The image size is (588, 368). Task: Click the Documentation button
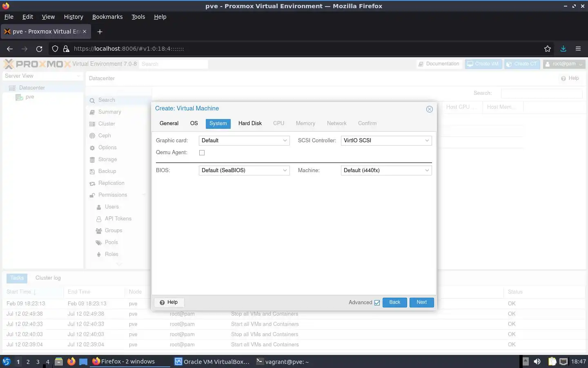[x=439, y=64]
